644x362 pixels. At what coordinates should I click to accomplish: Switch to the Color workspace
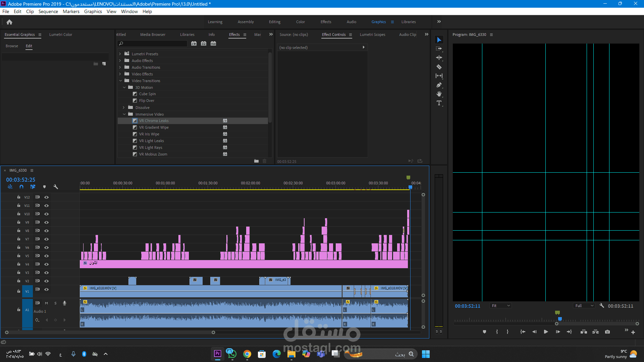[x=301, y=22]
